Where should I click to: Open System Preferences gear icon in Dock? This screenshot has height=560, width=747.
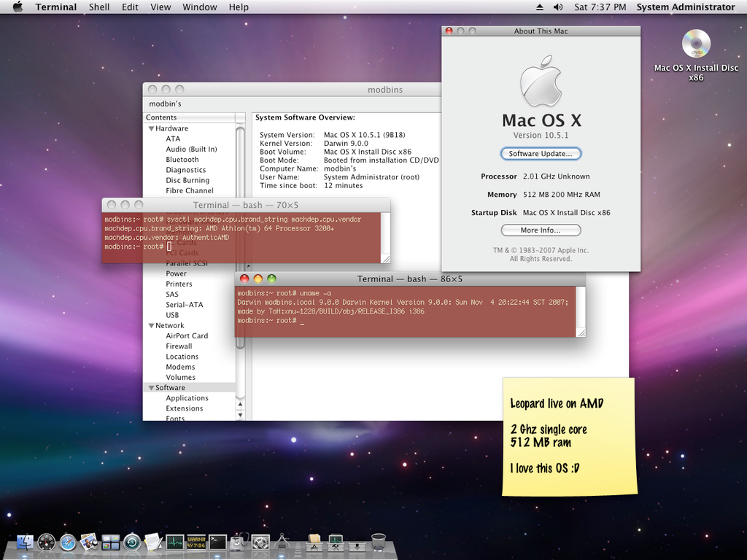point(260,542)
